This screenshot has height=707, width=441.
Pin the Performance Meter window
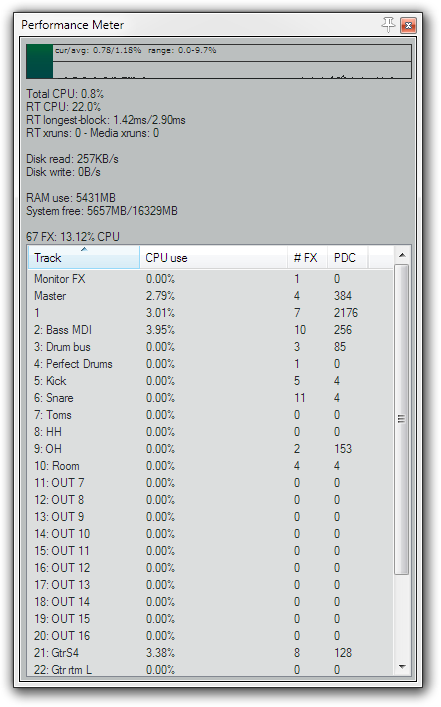tap(388, 24)
